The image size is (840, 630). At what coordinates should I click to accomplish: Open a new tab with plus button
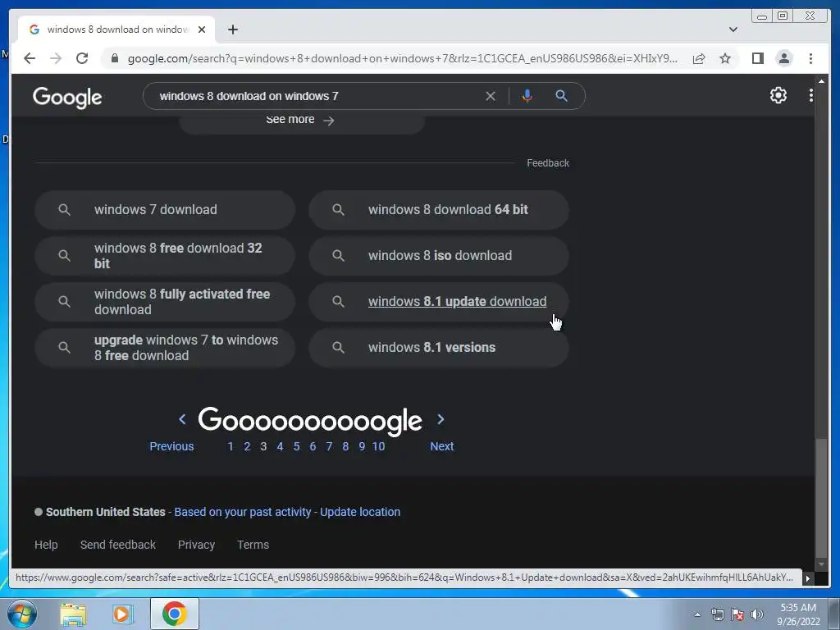(232, 30)
